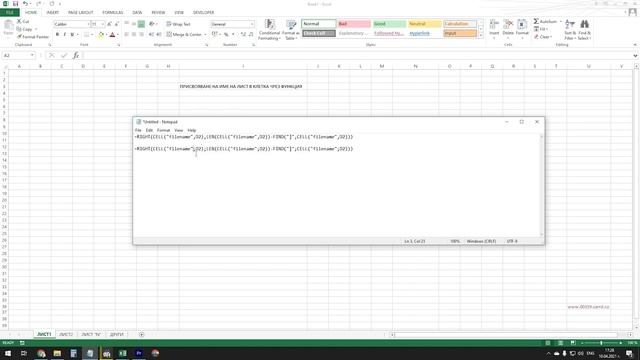
Task: Toggle Bold formatting
Action: (x=57, y=35)
